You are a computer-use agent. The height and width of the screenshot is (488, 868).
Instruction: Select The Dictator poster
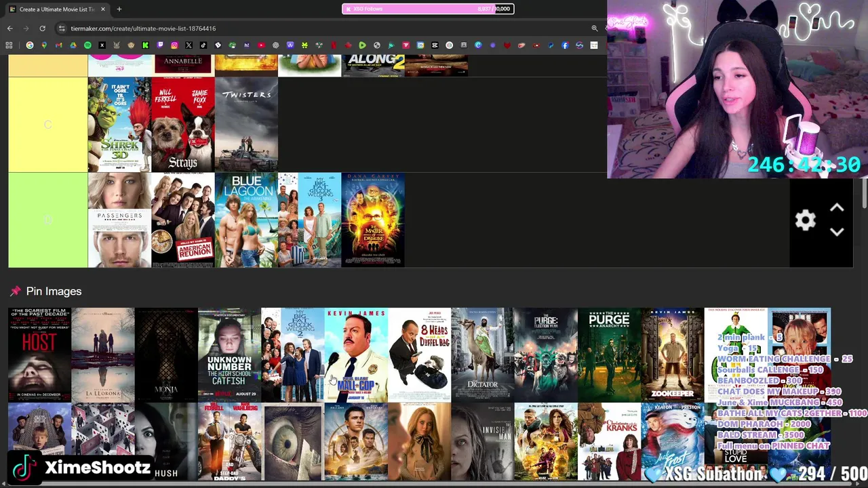point(482,355)
